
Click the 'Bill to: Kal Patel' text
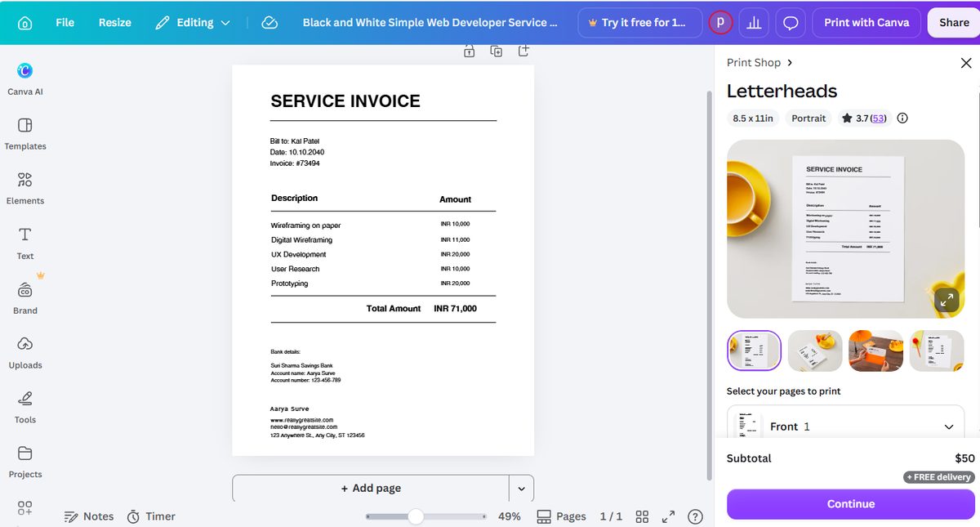point(295,141)
